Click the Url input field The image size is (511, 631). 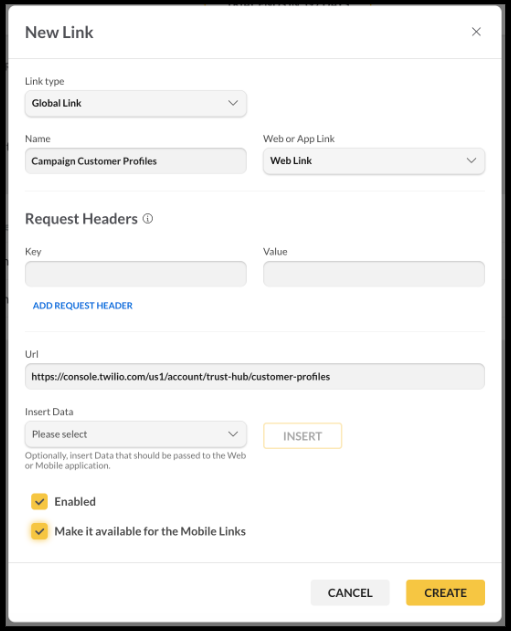pos(255,377)
